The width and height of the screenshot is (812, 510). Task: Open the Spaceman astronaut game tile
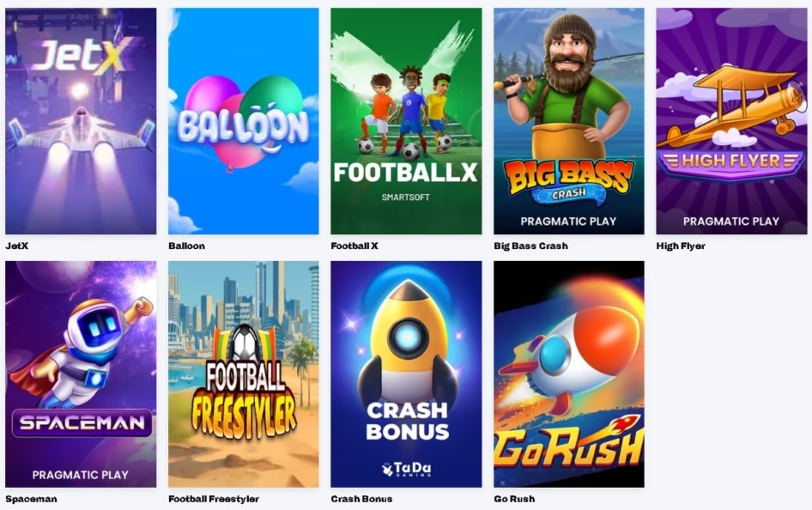pos(81,374)
